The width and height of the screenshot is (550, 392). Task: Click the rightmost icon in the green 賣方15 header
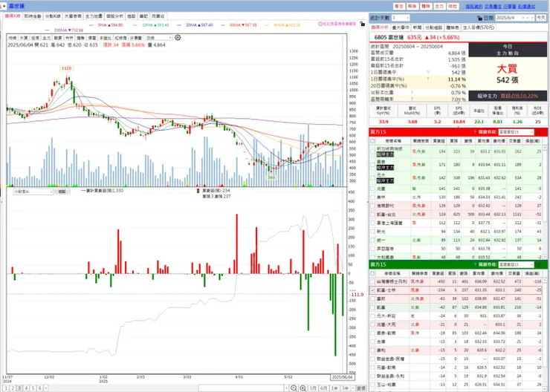point(544,264)
